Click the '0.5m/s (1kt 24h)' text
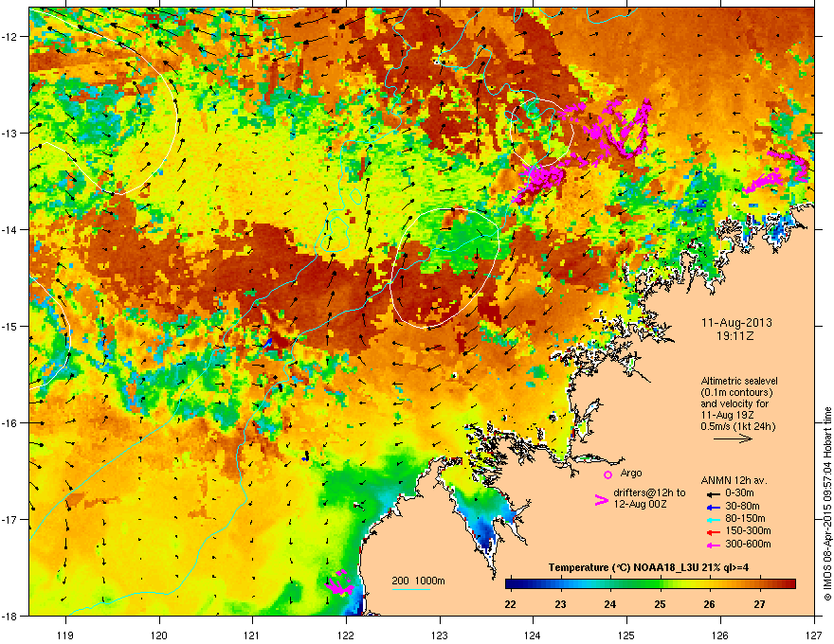Viewport: 834px width, 644px height. point(737,426)
